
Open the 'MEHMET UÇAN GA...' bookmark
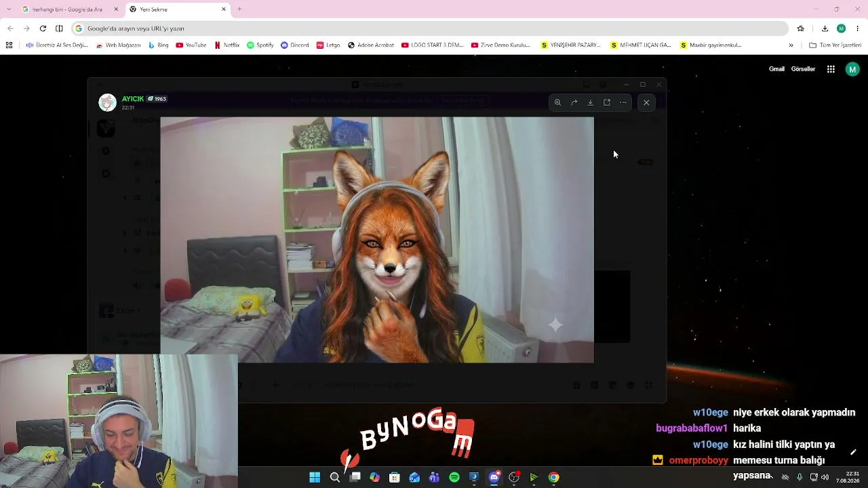[x=641, y=45]
